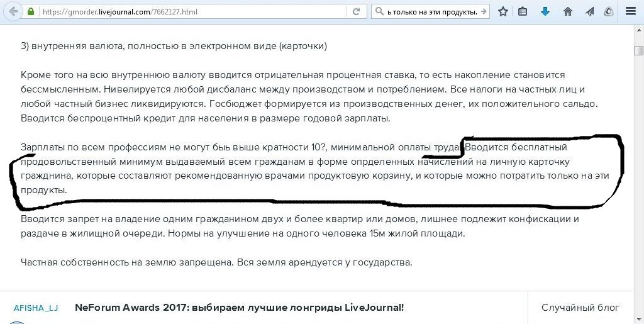Open the bookmarks list icon
The height and width of the screenshot is (324, 644).
pyautogui.click(x=523, y=12)
